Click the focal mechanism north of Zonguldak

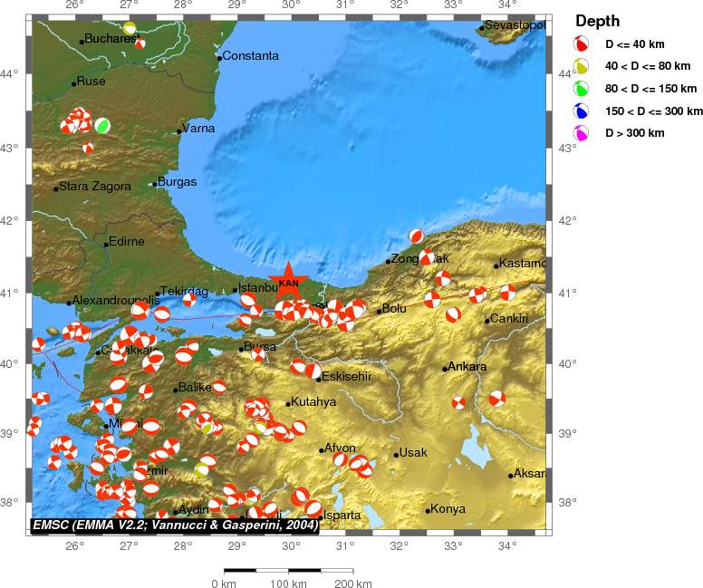pos(416,236)
